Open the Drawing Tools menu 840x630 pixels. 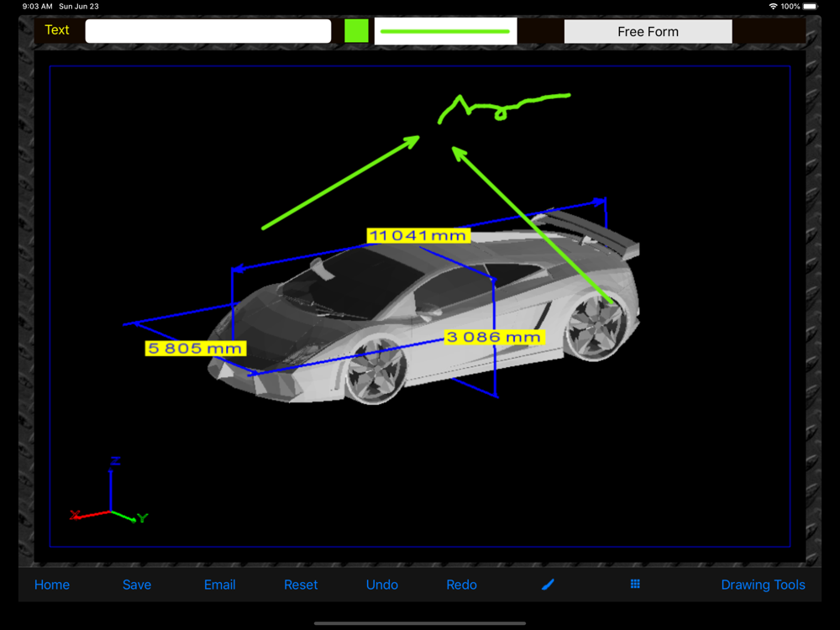click(763, 585)
